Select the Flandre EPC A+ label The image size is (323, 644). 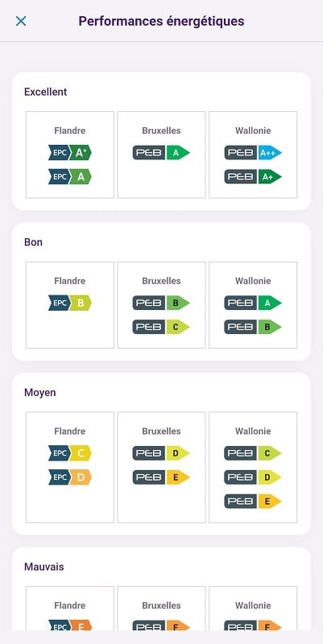pyautogui.click(x=70, y=152)
